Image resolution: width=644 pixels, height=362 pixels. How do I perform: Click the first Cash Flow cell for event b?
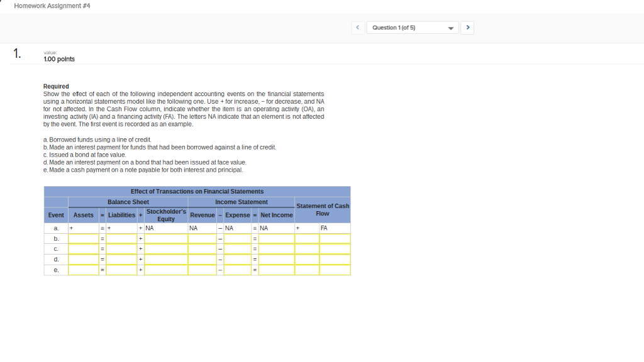point(307,238)
